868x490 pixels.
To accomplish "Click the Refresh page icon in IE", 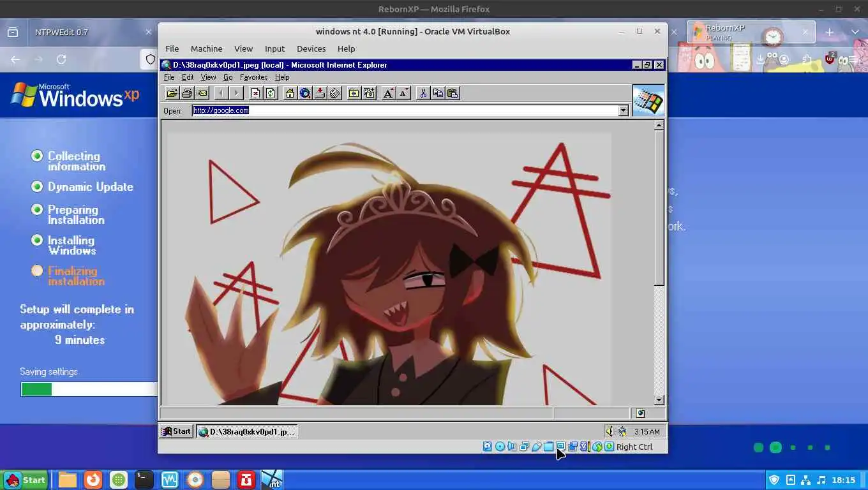I will [271, 93].
